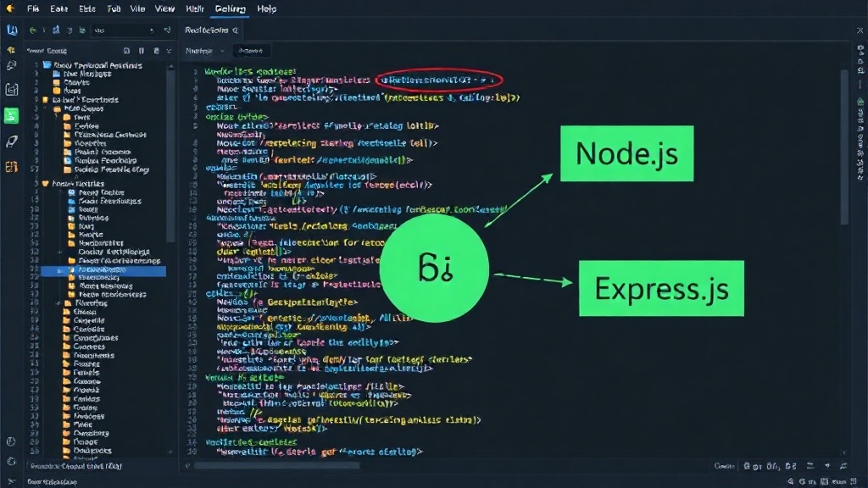Click the file tree vertical scrollbar thumb
Screen dimensions: 868x488
click(170, 156)
